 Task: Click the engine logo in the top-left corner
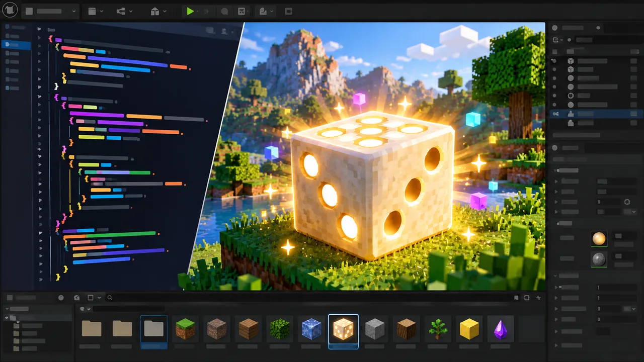pos(10,10)
